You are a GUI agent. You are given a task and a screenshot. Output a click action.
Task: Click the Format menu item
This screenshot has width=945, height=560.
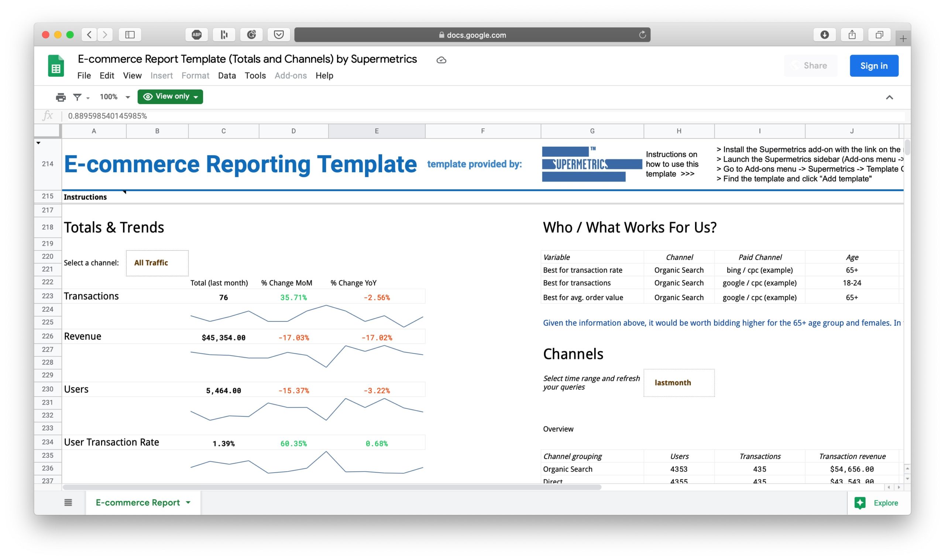click(196, 75)
